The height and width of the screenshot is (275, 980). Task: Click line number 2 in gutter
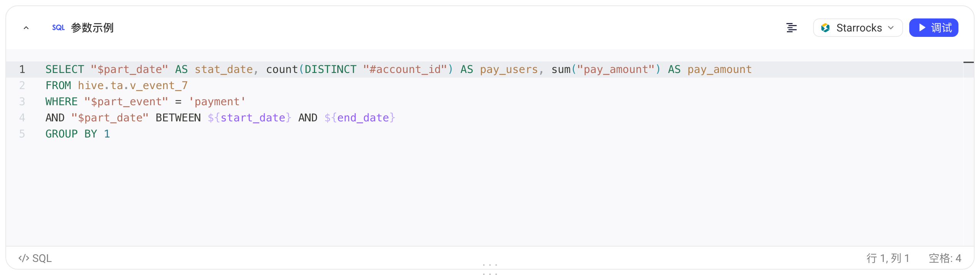(x=22, y=86)
